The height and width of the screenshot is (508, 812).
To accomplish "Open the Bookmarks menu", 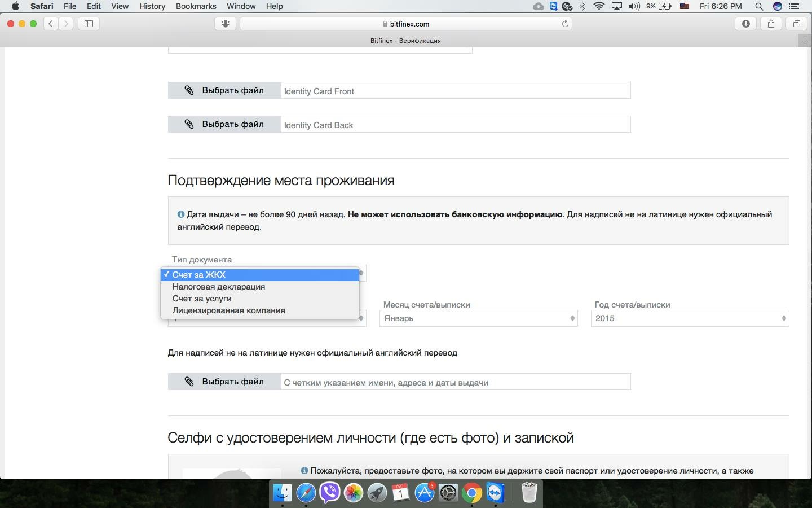I will pyautogui.click(x=196, y=6).
